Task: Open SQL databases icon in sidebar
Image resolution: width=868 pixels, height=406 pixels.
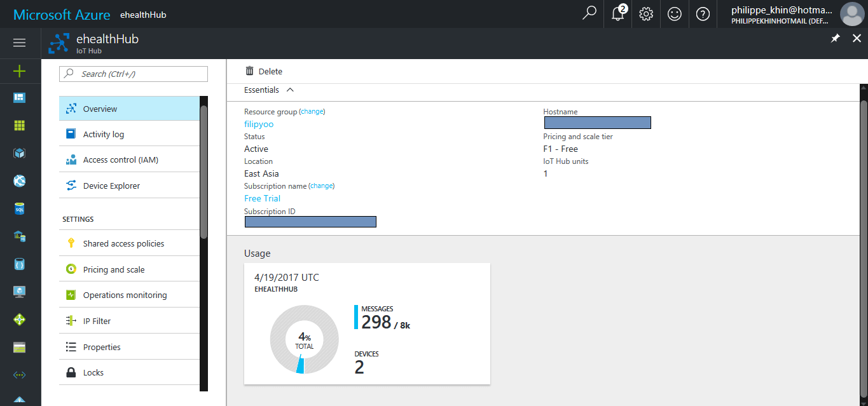Action: point(19,208)
